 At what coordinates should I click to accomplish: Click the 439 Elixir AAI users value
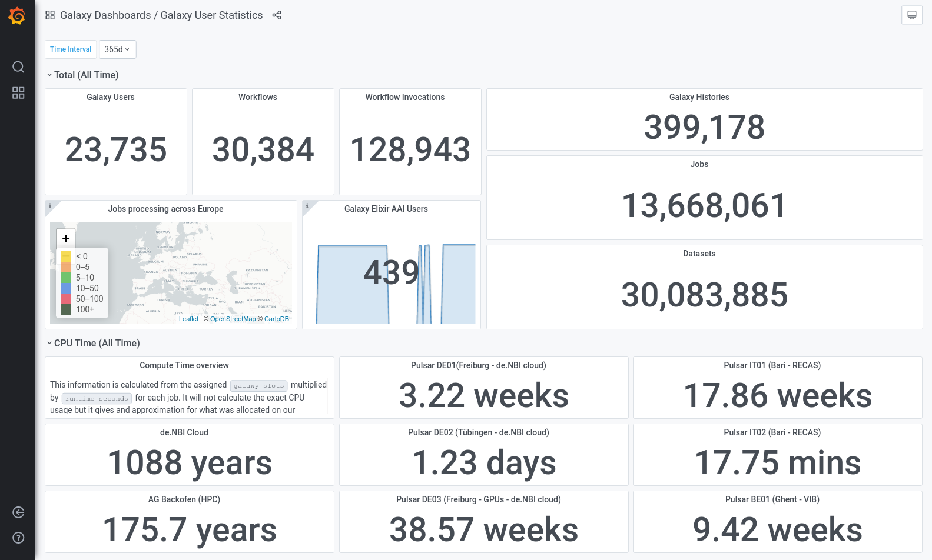[392, 272]
